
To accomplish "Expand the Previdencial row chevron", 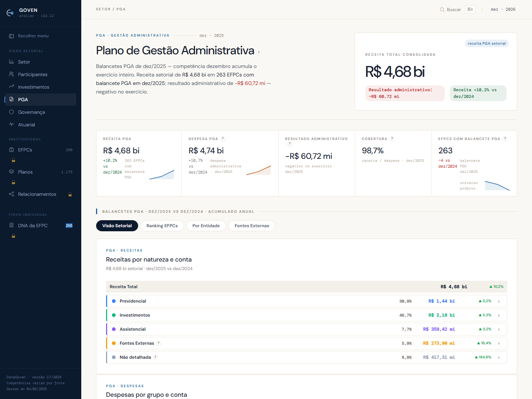I will pyautogui.click(x=499, y=301).
